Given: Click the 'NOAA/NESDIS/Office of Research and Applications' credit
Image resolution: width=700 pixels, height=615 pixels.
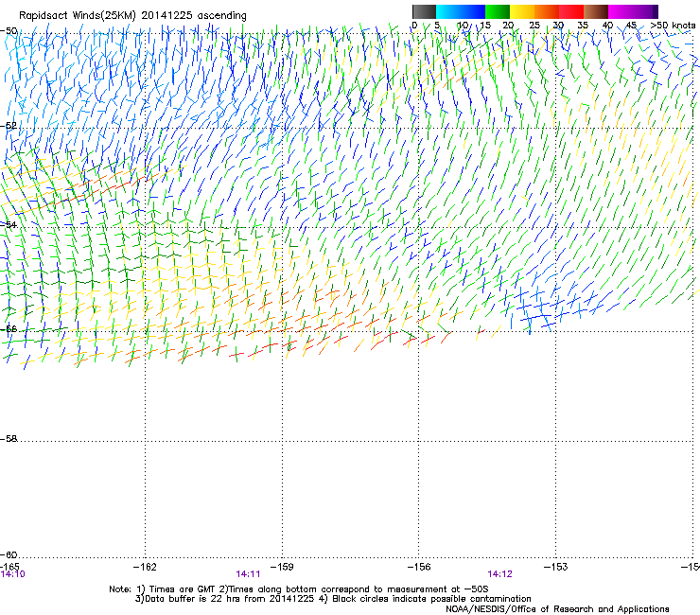Looking at the screenshot, I should pyautogui.click(x=557, y=609).
